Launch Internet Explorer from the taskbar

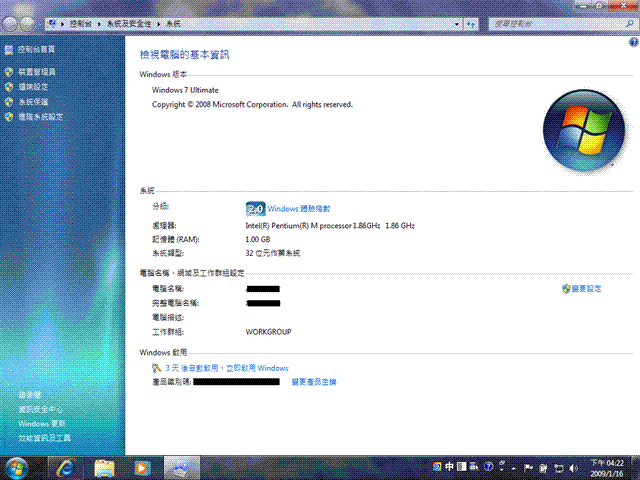(65, 468)
